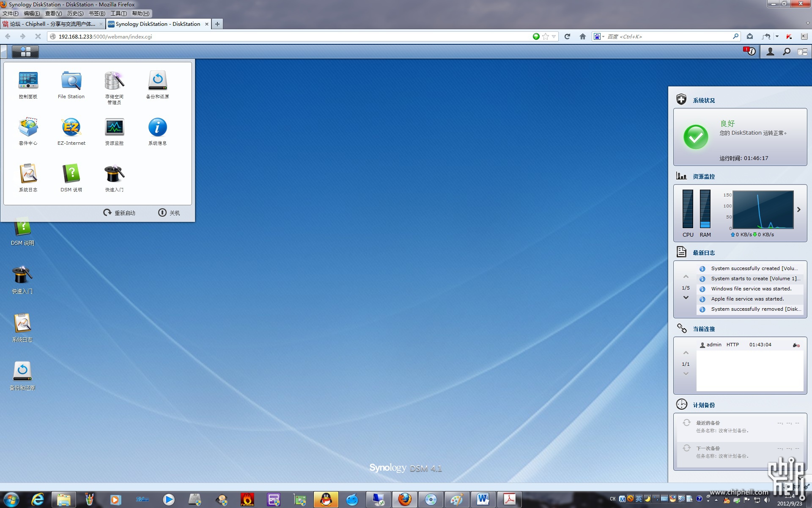This screenshot has width=812, height=508.
Task: Open the system status (系统状况) widget header
Action: 704,100
